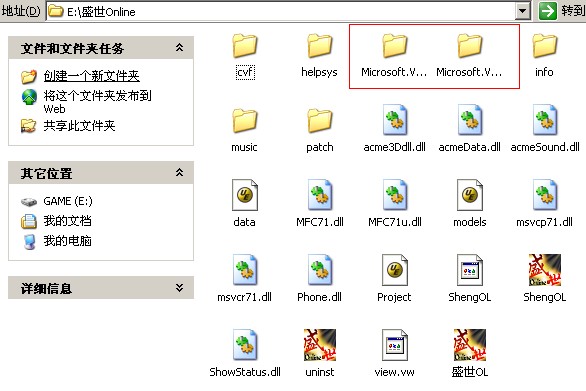Click the helpsys folder name label

click(x=320, y=72)
